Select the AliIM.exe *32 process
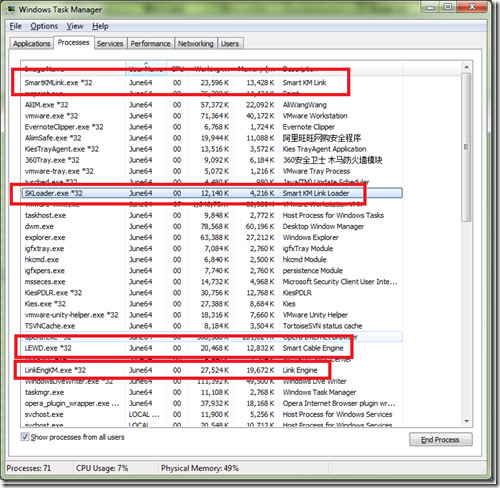This screenshot has width=500, height=488. (x=212, y=105)
